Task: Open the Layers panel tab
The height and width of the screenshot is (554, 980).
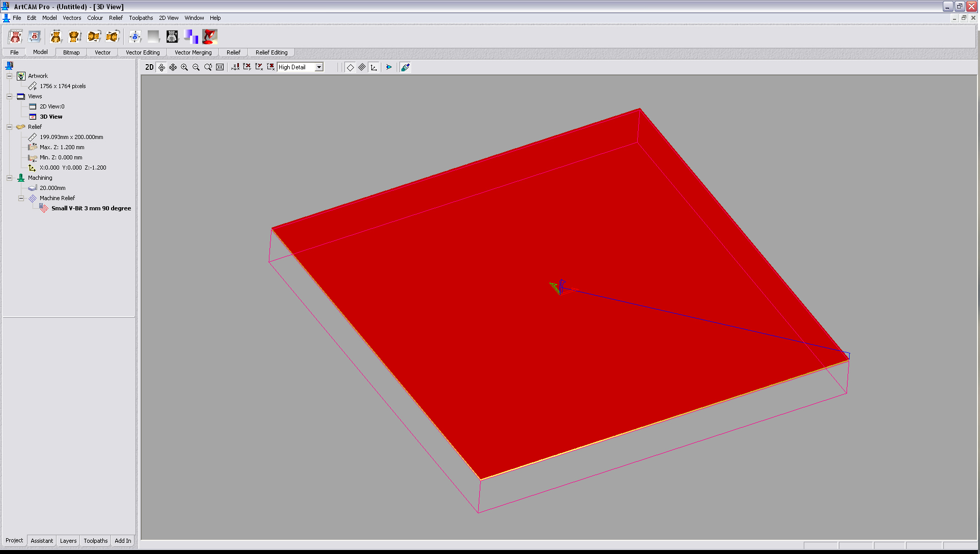Action: click(68, 541)
